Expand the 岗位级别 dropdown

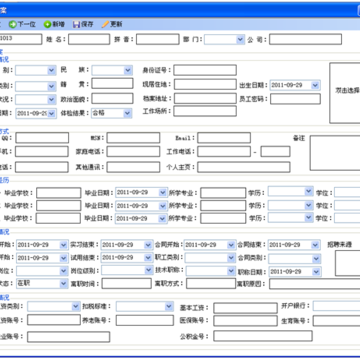(149, 270)
